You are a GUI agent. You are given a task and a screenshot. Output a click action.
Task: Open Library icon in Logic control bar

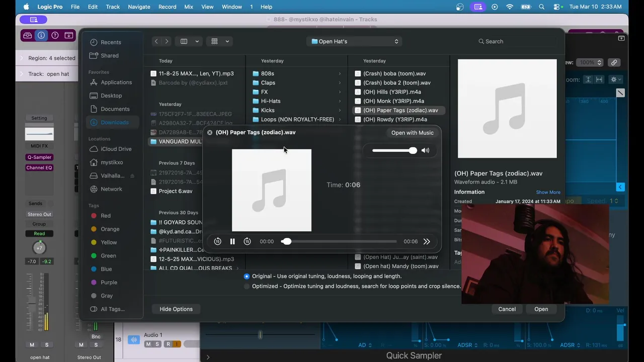tap(28, 35)
